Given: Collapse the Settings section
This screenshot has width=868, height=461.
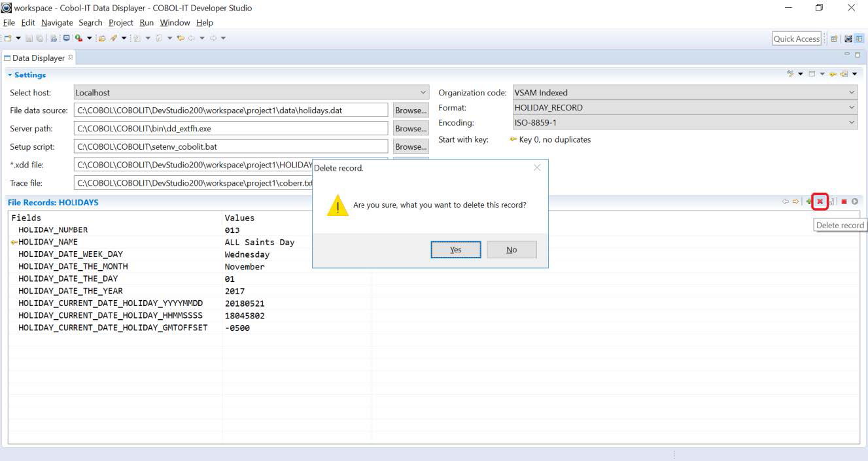Looking at the screenshot, I should [x=10, y=75].
